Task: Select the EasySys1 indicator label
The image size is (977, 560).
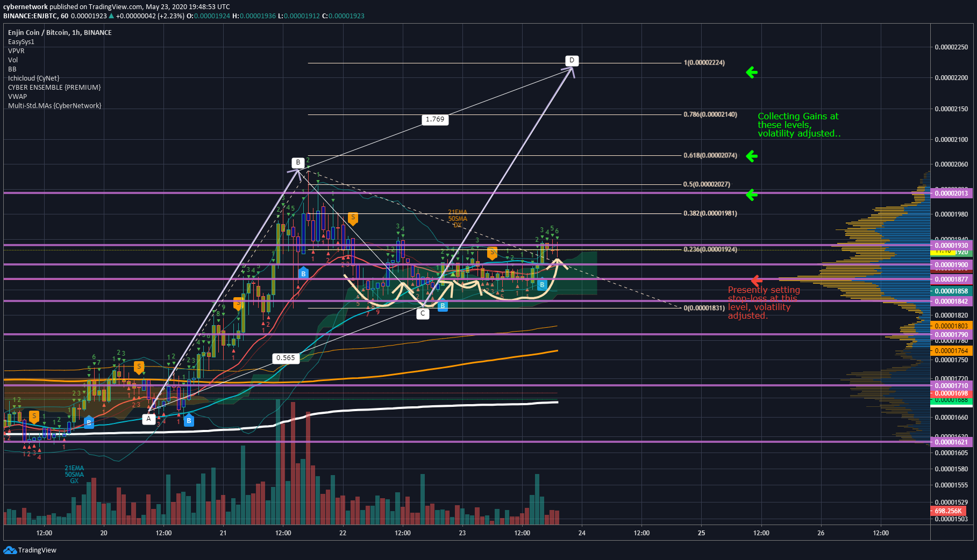Action: click(21, 42)
